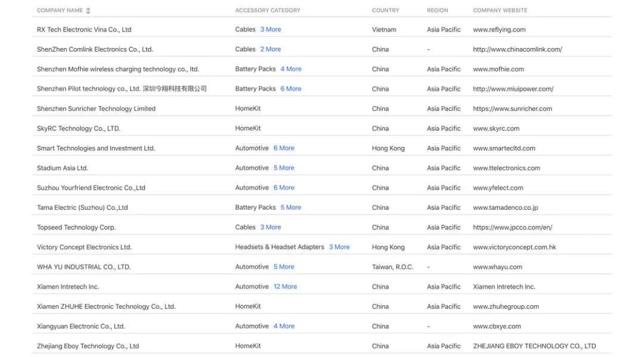The height and width of the screenshot is (357, 644).
Task: Show '4 More' for Xiangyuan Electronic
Action: 284,327
